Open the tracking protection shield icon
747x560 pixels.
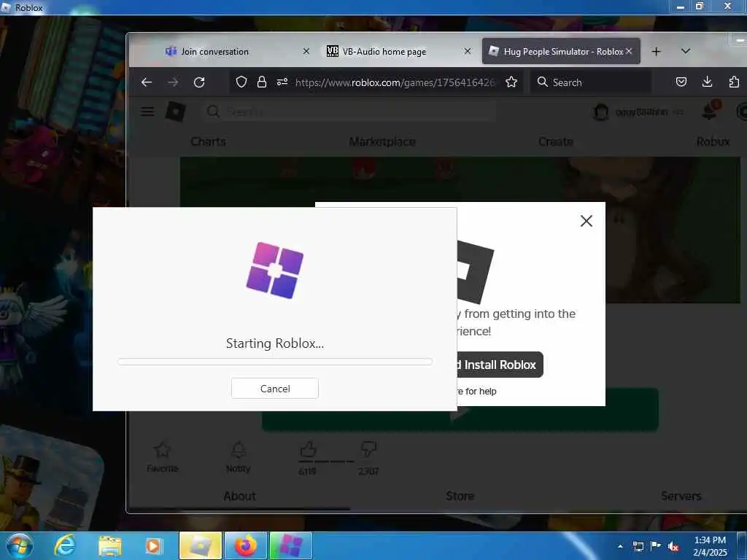[241, 82]
